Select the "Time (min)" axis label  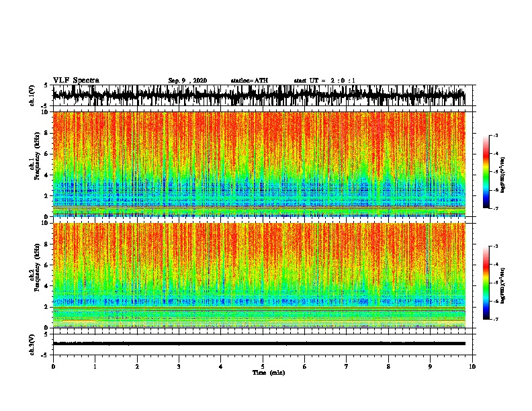(269, 373)
